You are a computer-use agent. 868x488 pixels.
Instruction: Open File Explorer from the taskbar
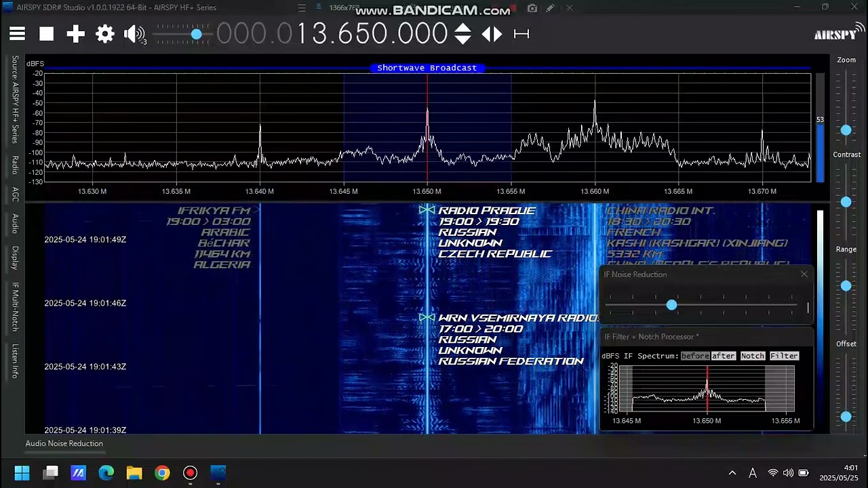[x=134, y=472]
